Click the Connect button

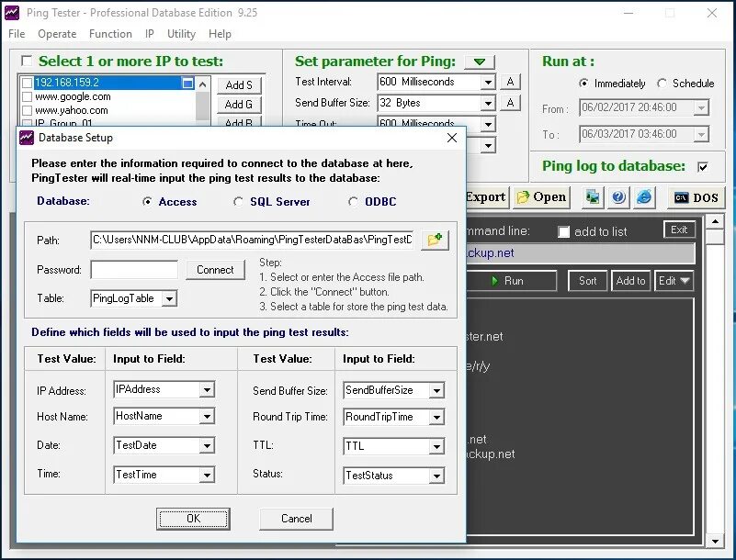[215, 270]
